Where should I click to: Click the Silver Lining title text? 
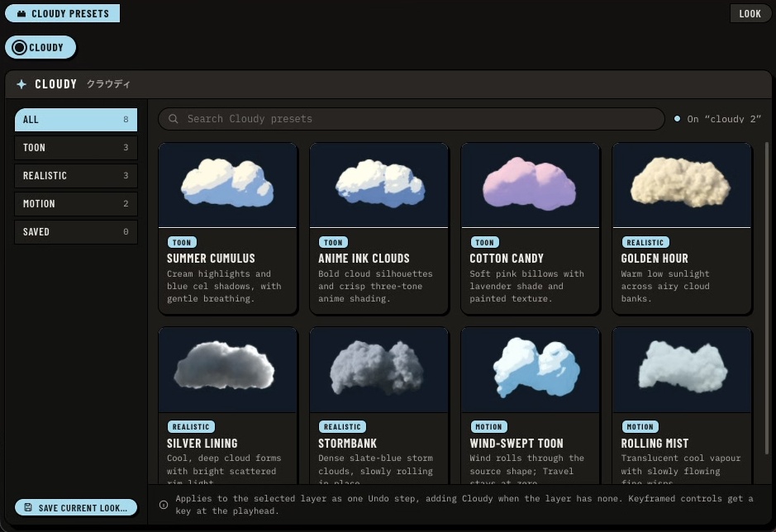202,444
